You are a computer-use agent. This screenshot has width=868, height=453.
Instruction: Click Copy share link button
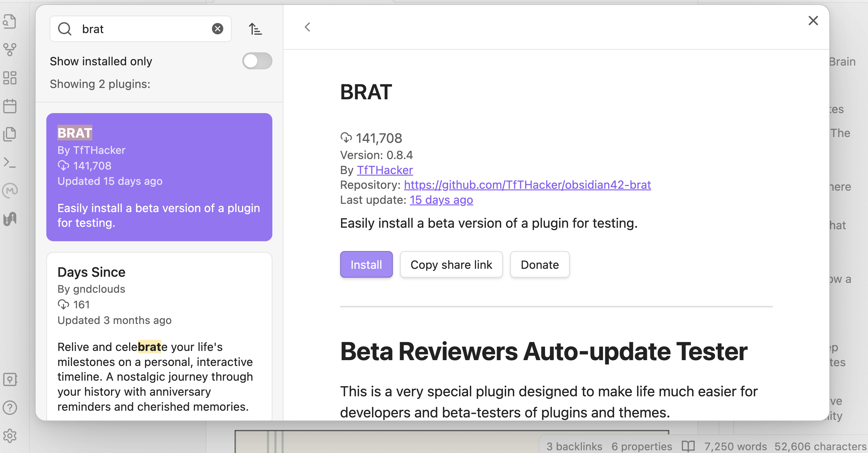[451, 265]
